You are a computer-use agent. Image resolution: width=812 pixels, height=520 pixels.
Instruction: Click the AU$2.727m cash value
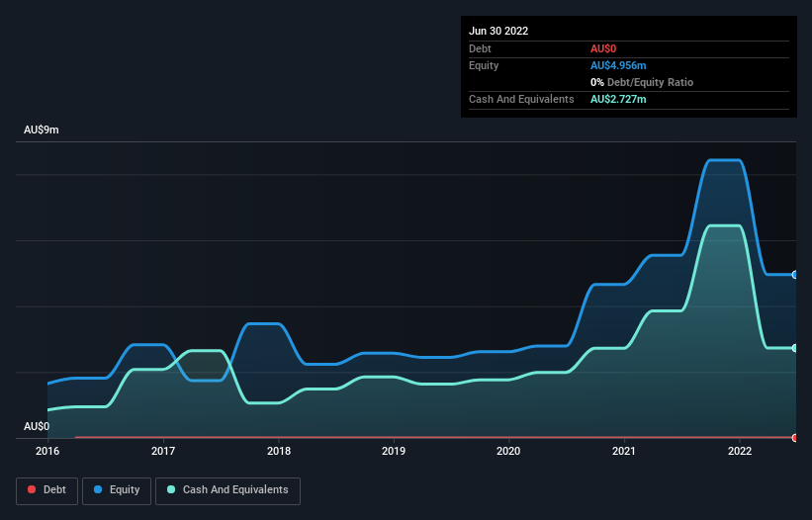(618, 99)
